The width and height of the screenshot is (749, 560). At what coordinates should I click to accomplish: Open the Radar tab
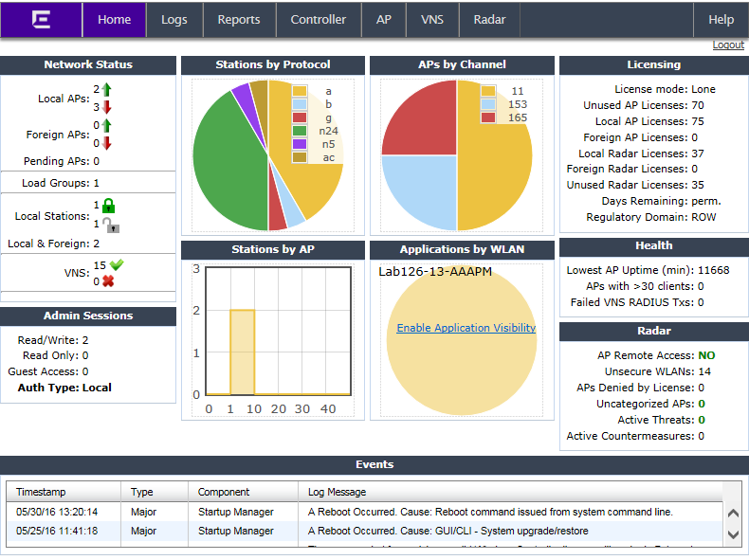tap(489, 20)
